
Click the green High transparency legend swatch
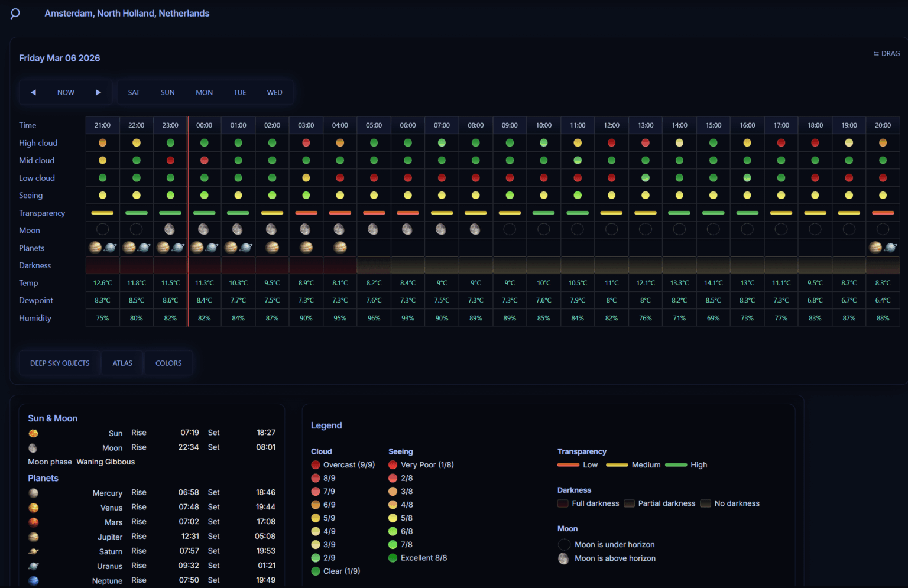[677, 465]
